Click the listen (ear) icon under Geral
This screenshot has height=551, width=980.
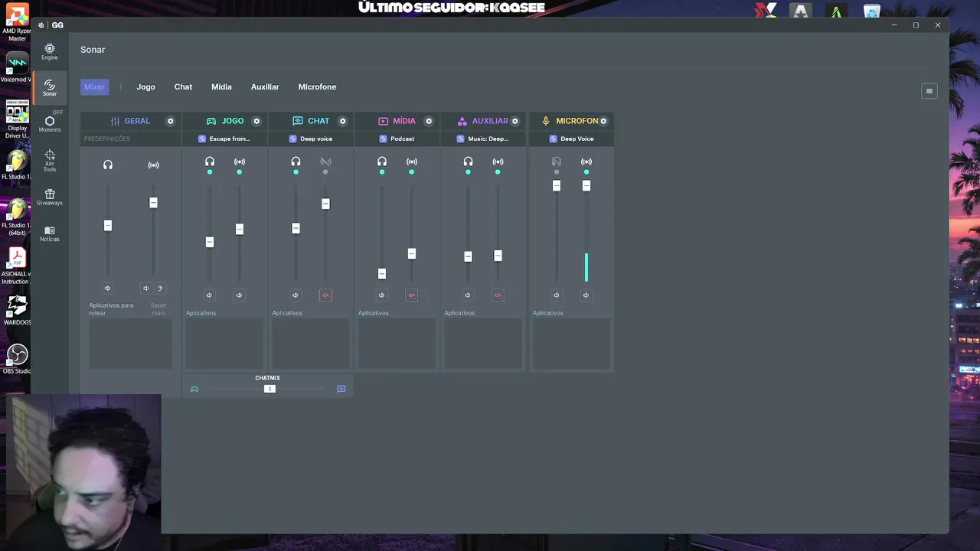click(160, 289)
